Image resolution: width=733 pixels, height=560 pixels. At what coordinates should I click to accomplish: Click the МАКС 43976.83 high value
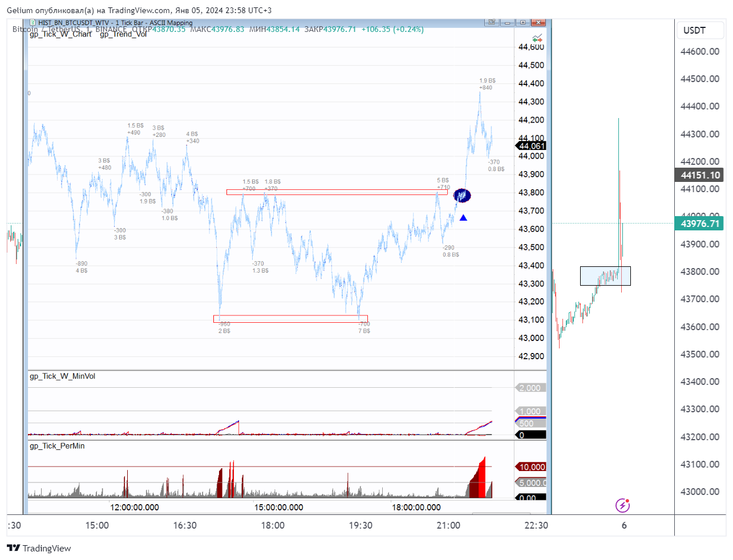point(217,29)
